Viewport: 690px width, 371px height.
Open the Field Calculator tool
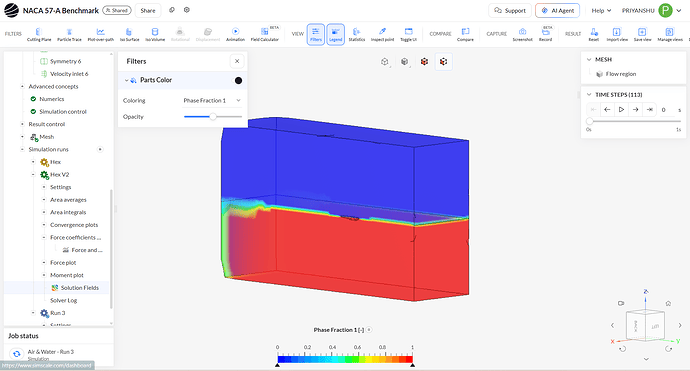[264, 34]
